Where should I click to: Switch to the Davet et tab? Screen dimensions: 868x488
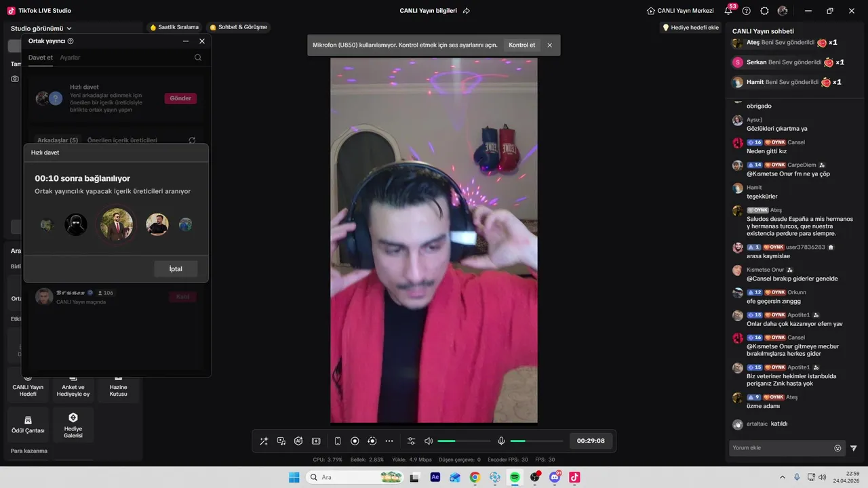(x=41, y=58)
